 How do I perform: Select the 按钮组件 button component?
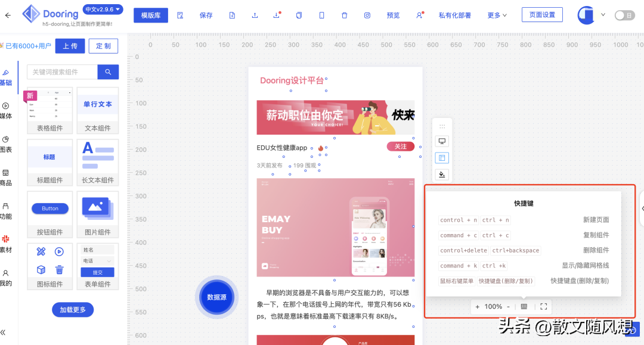click(x=49, y=215)
